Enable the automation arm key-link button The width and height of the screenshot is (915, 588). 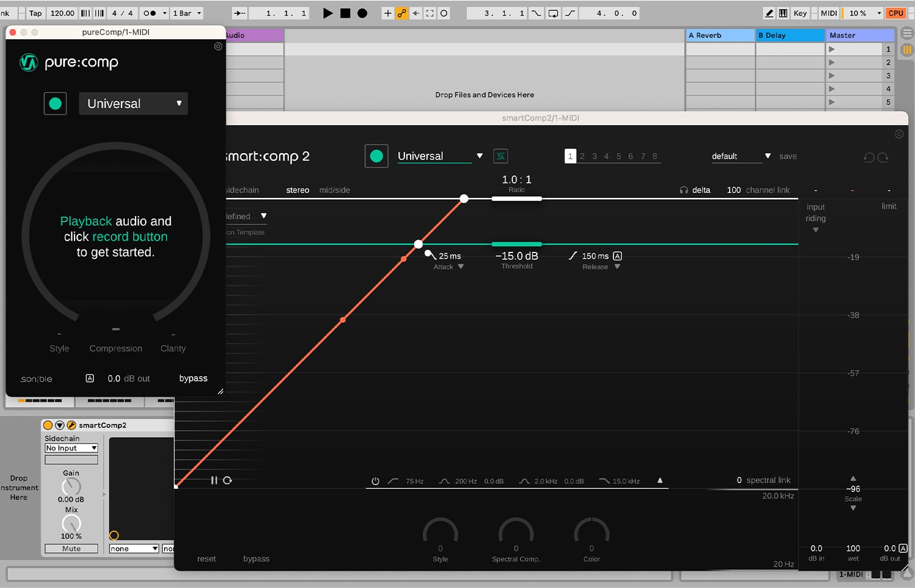(x=401, y=13)
